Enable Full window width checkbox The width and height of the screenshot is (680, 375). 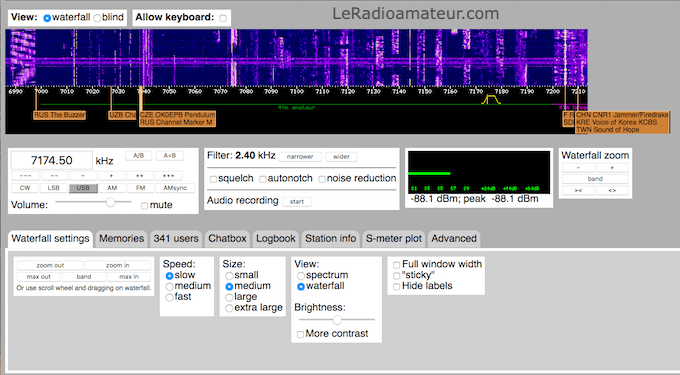click(396, 265)
